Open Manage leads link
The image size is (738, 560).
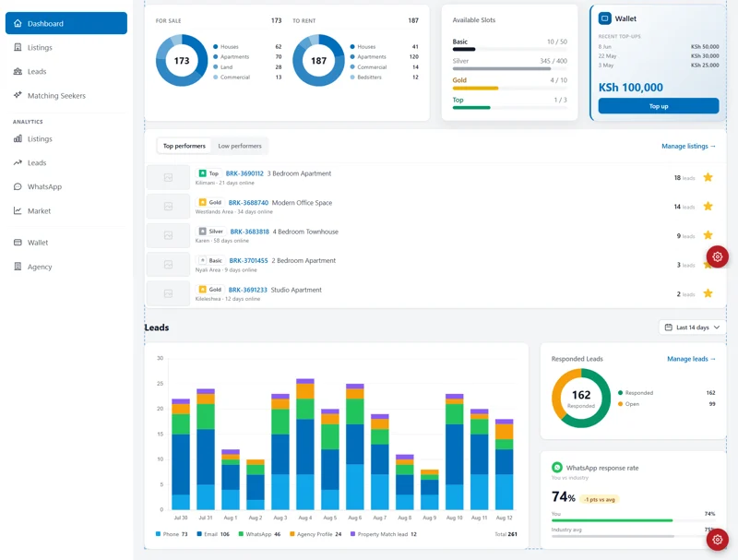coord(691,359)
